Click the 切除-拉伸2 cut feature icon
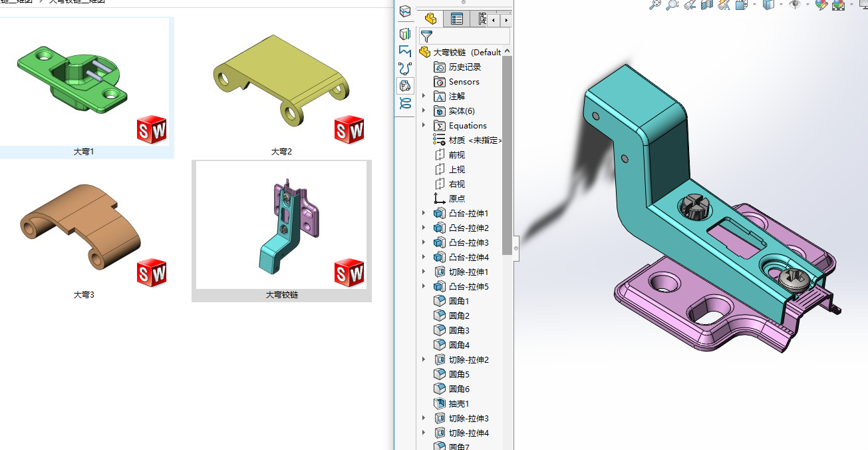The height and width of the screenshot is (450, 868). (x=440, y=359)
